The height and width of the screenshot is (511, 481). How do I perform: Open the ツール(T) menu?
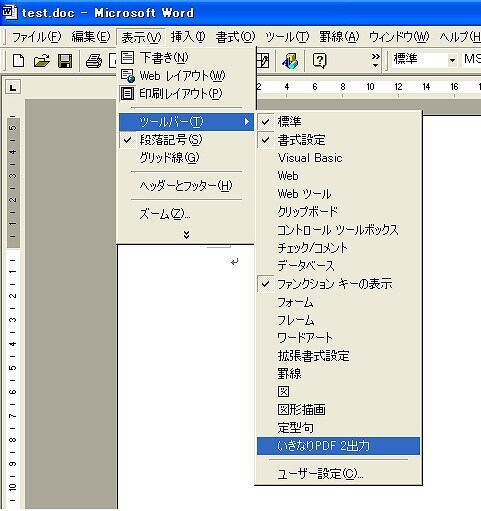point(287,37)
